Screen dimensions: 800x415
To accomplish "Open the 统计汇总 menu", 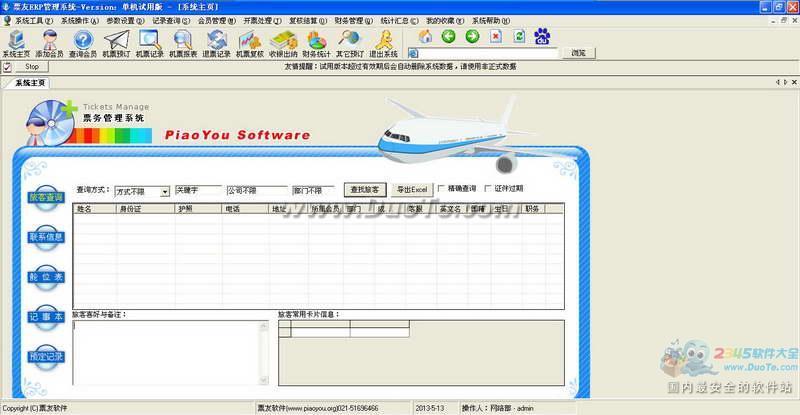I will [x=399, y=21].
